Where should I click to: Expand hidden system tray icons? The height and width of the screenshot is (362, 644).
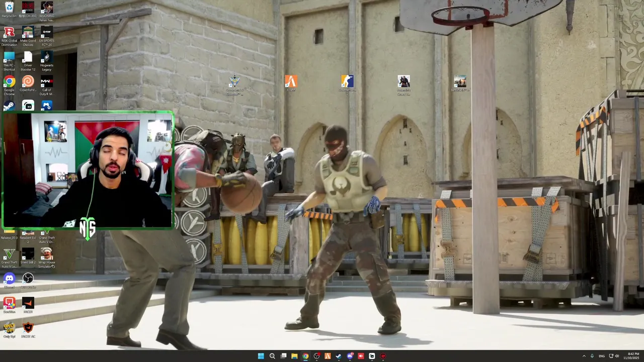point(584,356)
